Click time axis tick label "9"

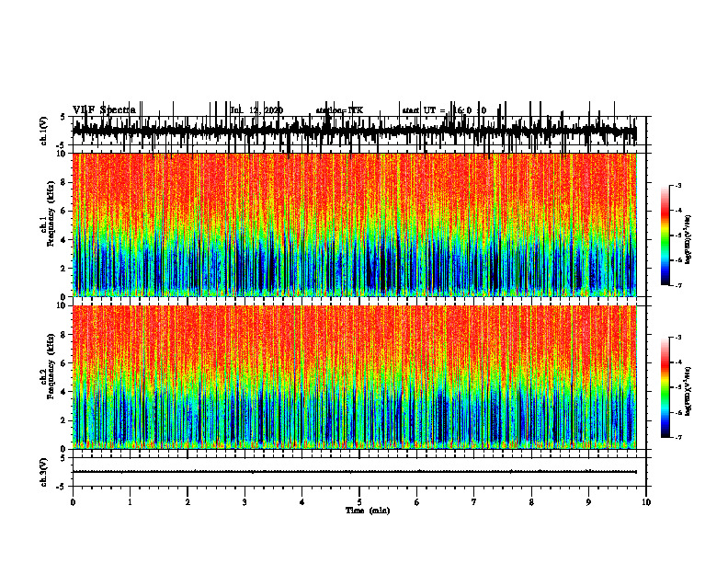click(x=588, y=502)
